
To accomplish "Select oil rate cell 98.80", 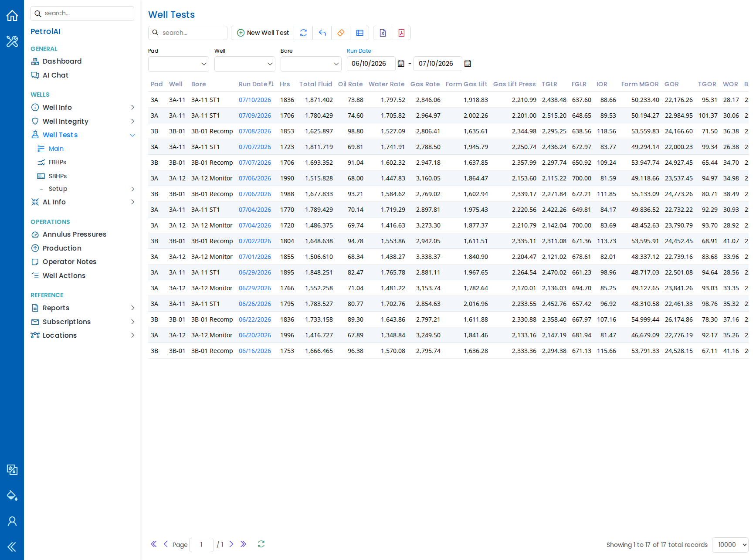I will tap(356, 131).
